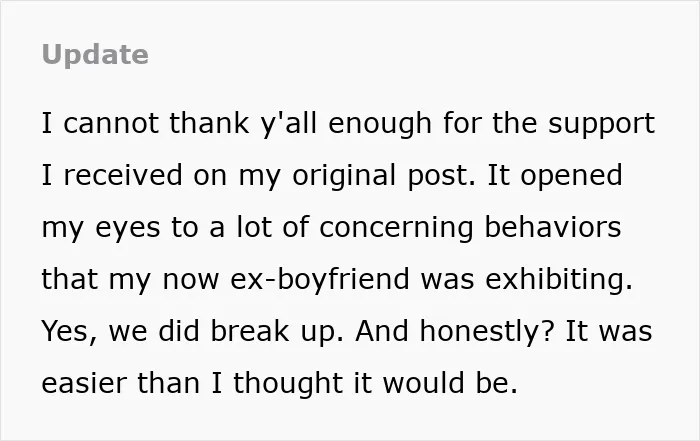700x441 pixels.
Task: Click the gray Update heading
Action: [x=95, y=55]
